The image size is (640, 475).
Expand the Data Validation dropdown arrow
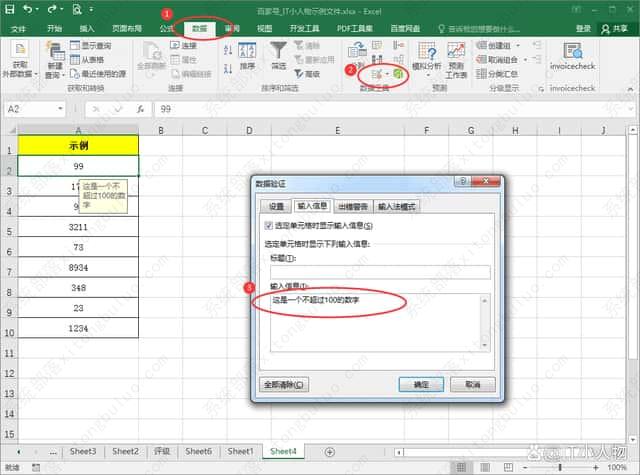[x=387, y=75]
